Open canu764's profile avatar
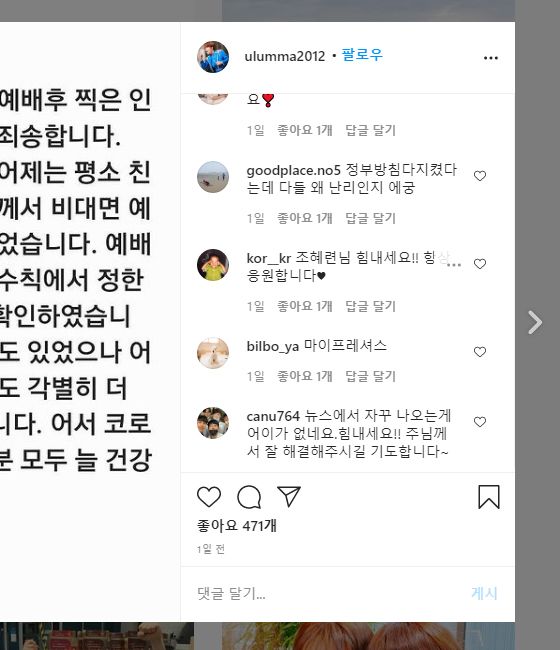This screenshot has width=560, height=650. point(213,423)
